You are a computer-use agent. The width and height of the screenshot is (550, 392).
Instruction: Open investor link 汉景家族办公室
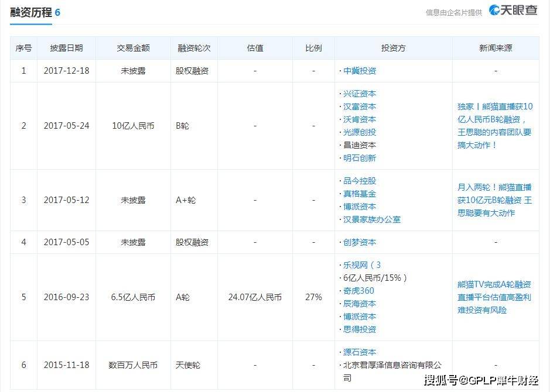click(x=372, y=219)
